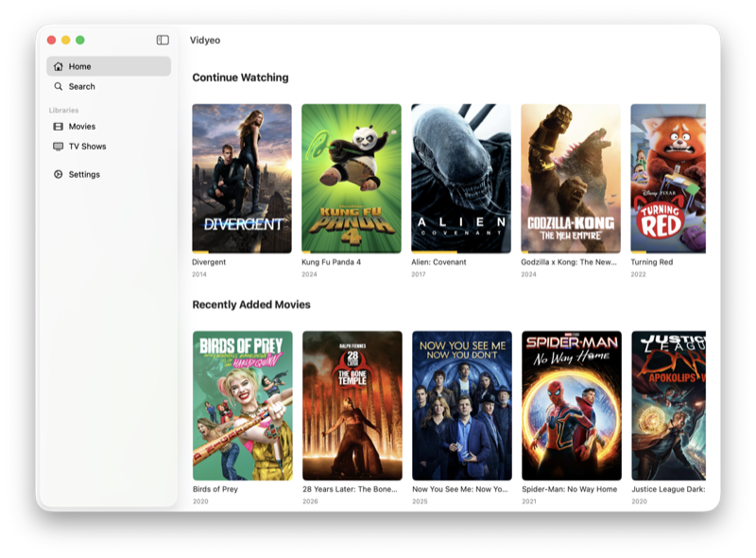Click the Home house icon

(x=59, y=66)
